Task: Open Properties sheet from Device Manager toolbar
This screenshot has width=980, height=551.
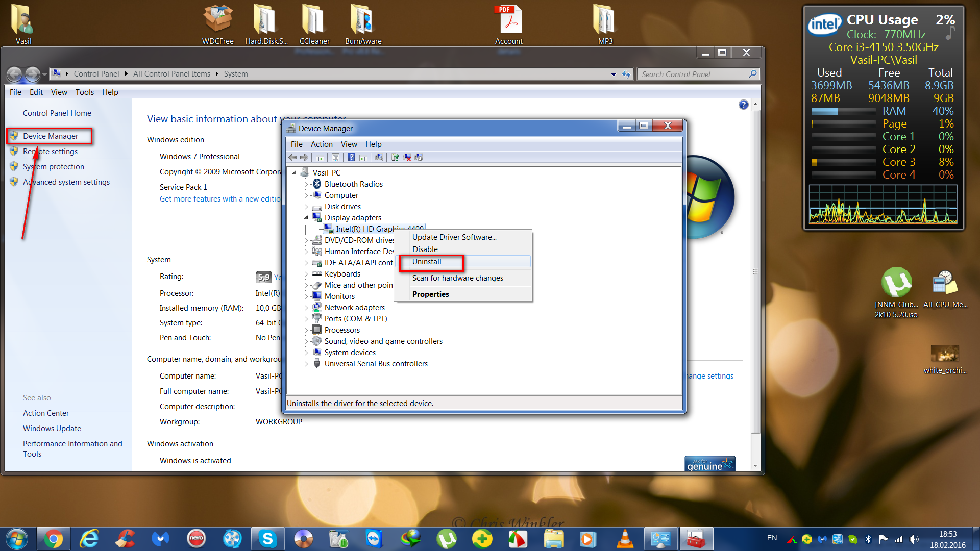Action: [x=335, y=157]
